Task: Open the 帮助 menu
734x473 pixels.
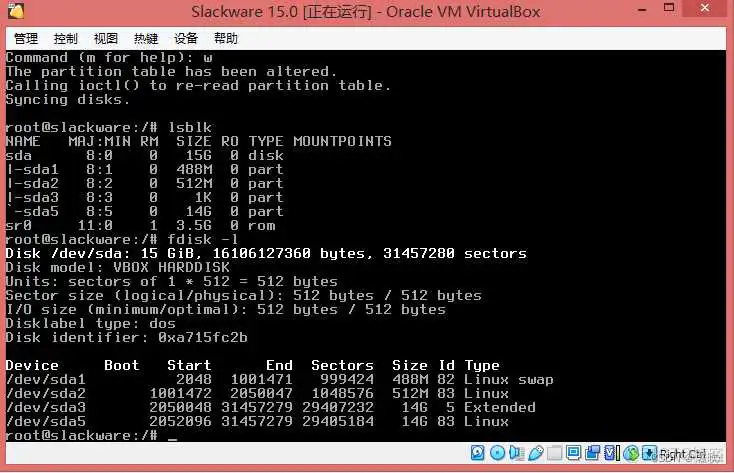Action: (x=226, y=38)
